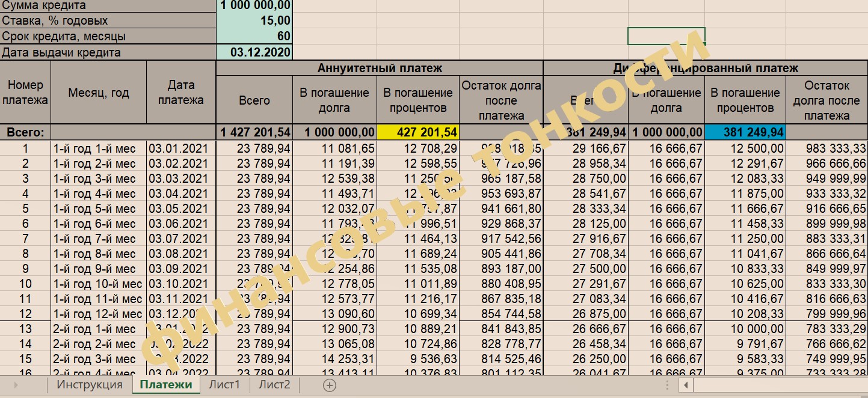Select differentiated interest cell 10 416,67

745,299
